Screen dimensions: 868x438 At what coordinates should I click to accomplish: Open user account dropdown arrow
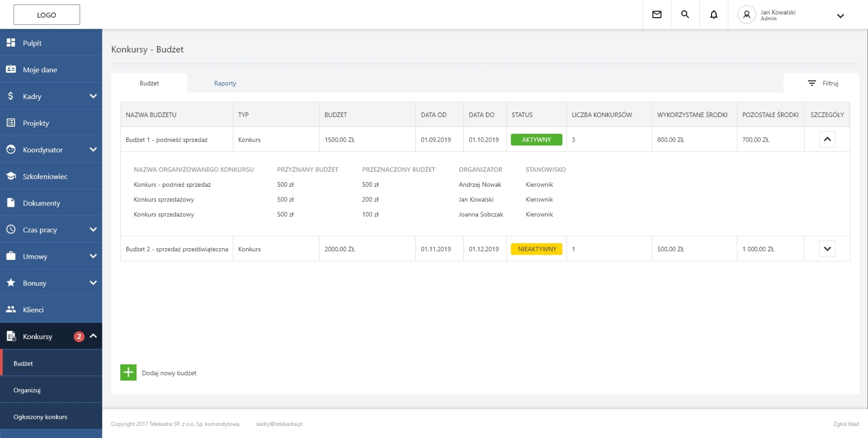tap(840, 16)
